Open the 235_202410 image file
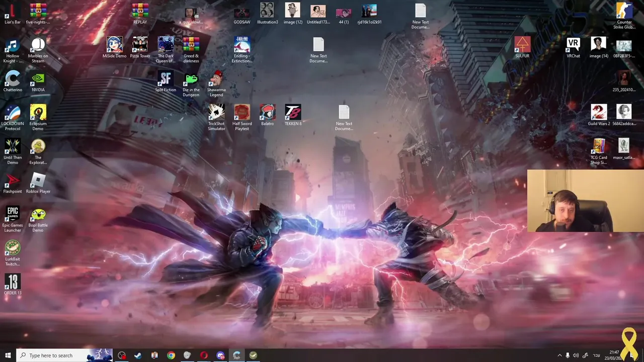Image resolution: width=644 pixels, height=362 pixels. [624, 81]
